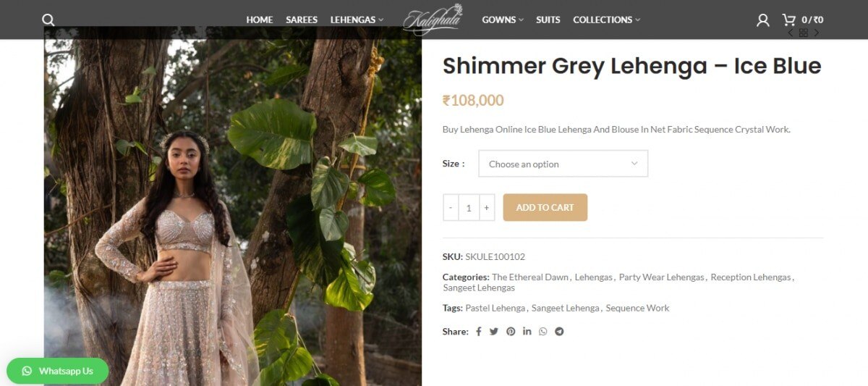Click the Whatsapp Us button
868x386 pixels.
pyautogui.click(x=58, y=371)
